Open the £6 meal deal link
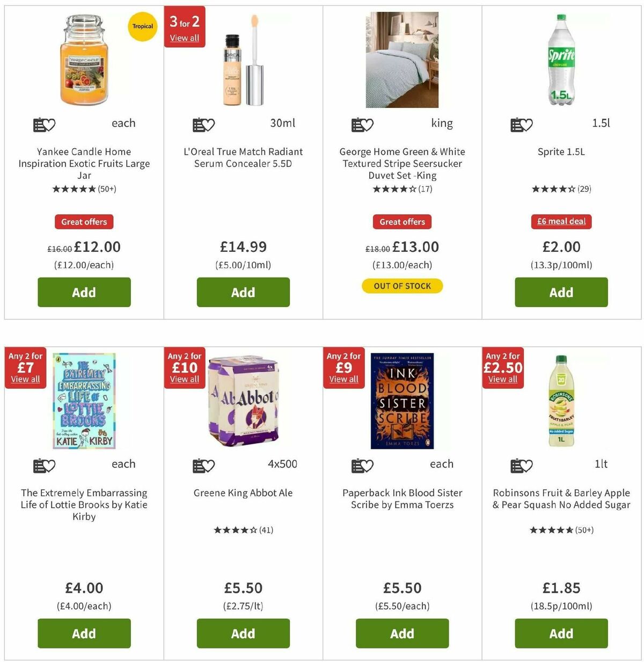644x662 pixels. 561,221
